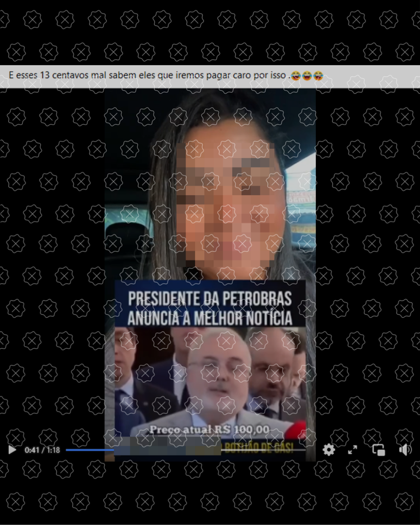Enter fullscreen with the expand arrows icon
The height and width of the screenshot is (525, 420).
[x=353, y=450]
